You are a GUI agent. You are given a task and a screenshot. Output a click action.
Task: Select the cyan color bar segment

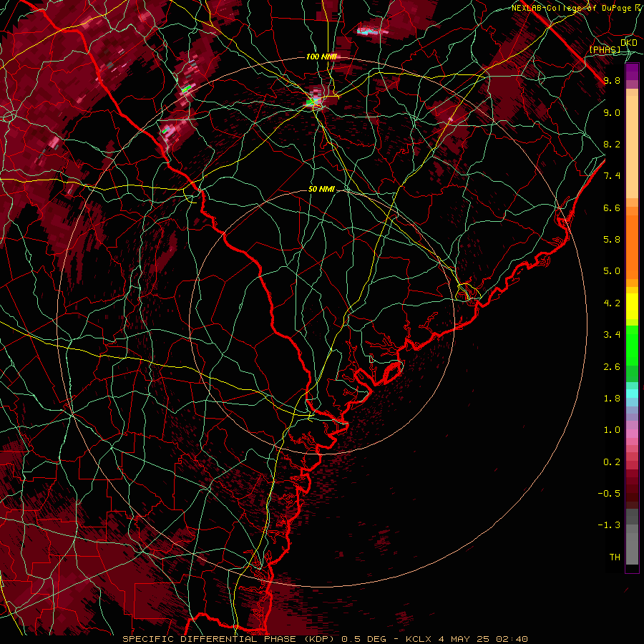click(632, 394)
